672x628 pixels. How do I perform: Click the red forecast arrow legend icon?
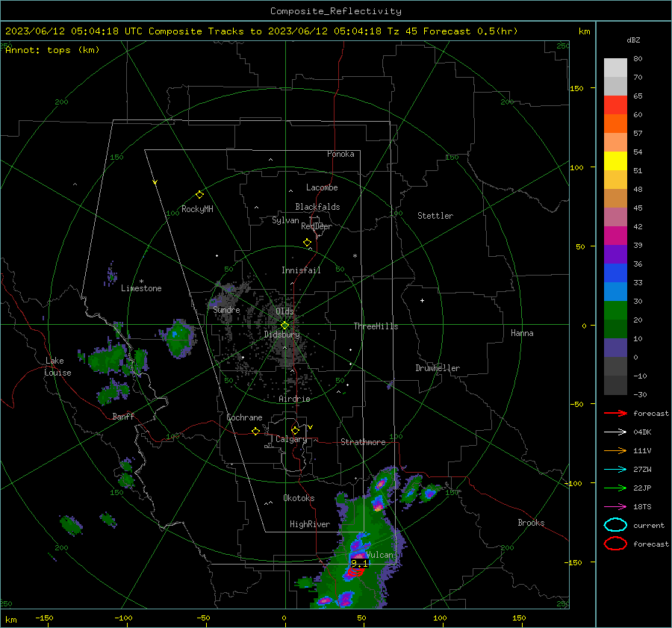pos(615,413)
